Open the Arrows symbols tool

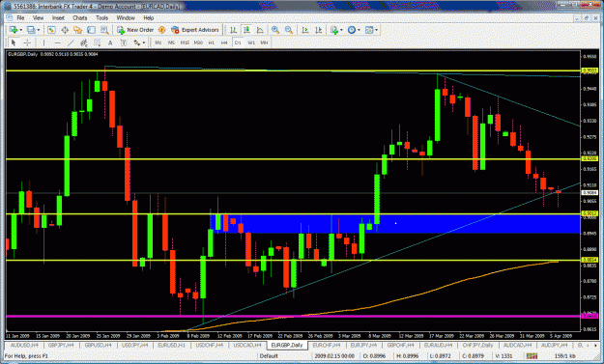tap(137, 42)
